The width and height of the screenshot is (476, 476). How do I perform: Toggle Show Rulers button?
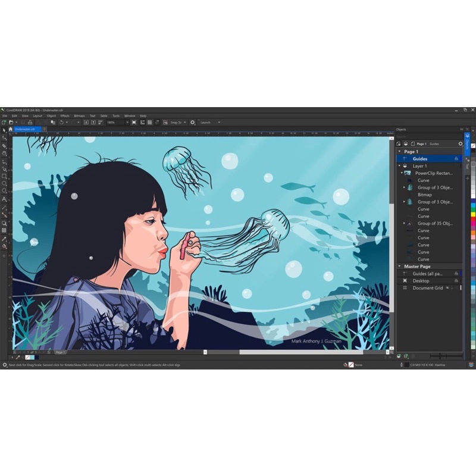142,123
